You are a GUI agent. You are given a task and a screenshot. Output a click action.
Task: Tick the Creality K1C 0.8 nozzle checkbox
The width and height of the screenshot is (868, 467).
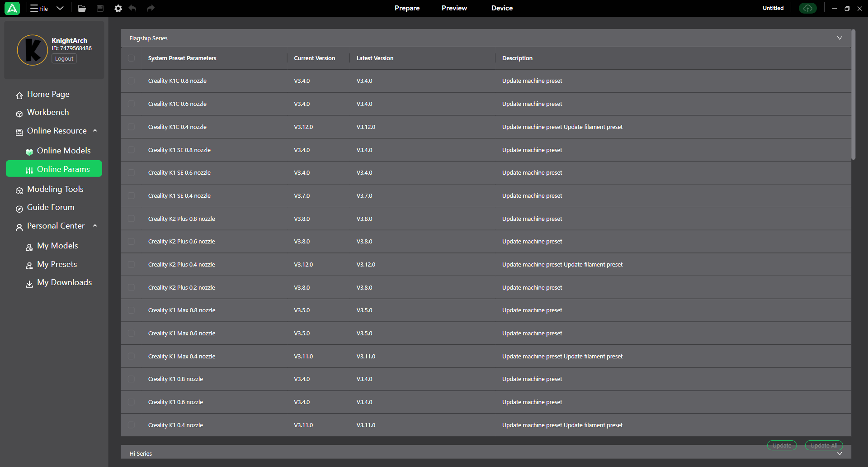click(131, 81)
